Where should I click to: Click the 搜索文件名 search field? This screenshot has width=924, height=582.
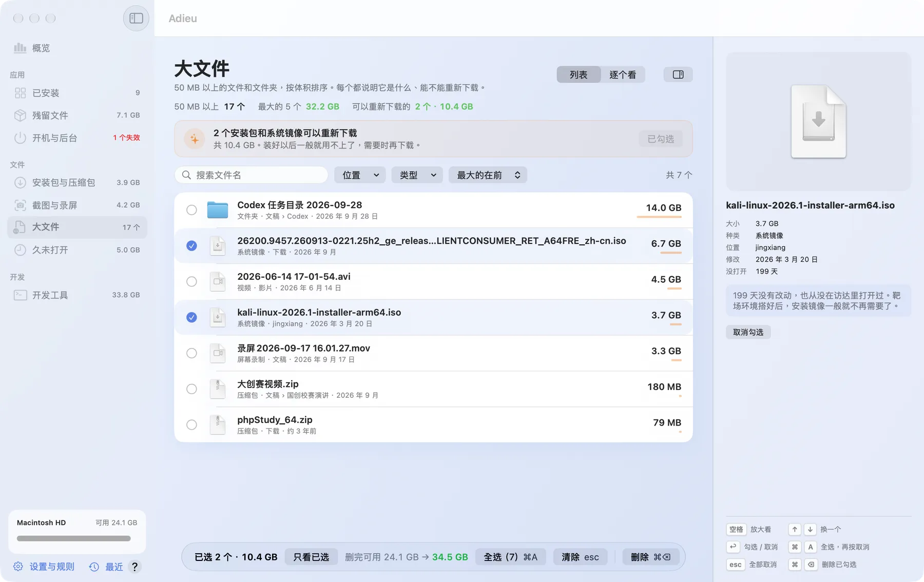(252, 175)
